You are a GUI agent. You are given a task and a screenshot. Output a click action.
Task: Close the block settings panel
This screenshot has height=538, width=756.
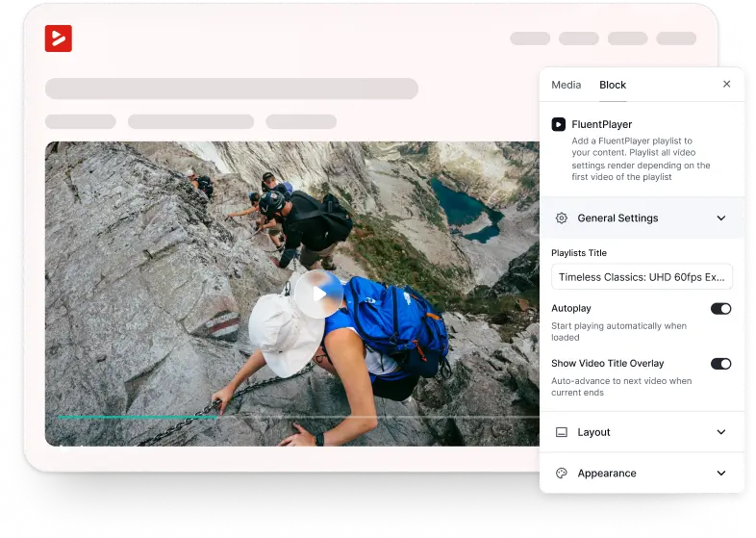(x=726, y=85)
